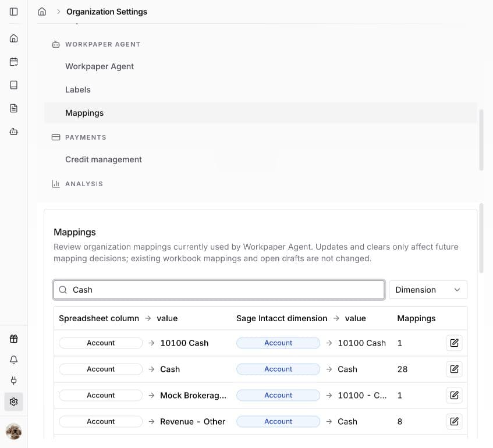Open the gift icon in sidebar
493x448 pixels.
(13, 339)
